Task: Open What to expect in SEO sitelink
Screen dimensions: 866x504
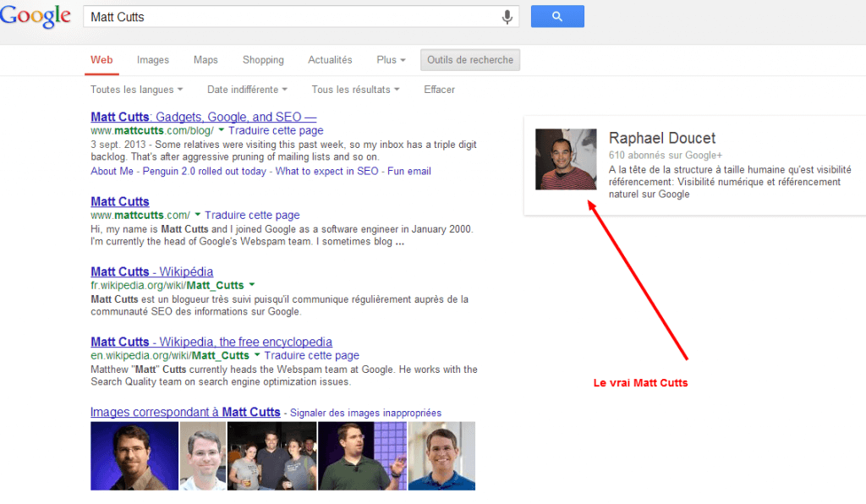Action: point(327,171)
